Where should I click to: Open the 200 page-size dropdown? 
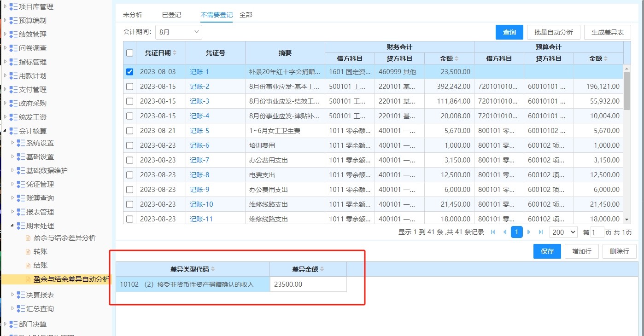[x=563, y=232]
